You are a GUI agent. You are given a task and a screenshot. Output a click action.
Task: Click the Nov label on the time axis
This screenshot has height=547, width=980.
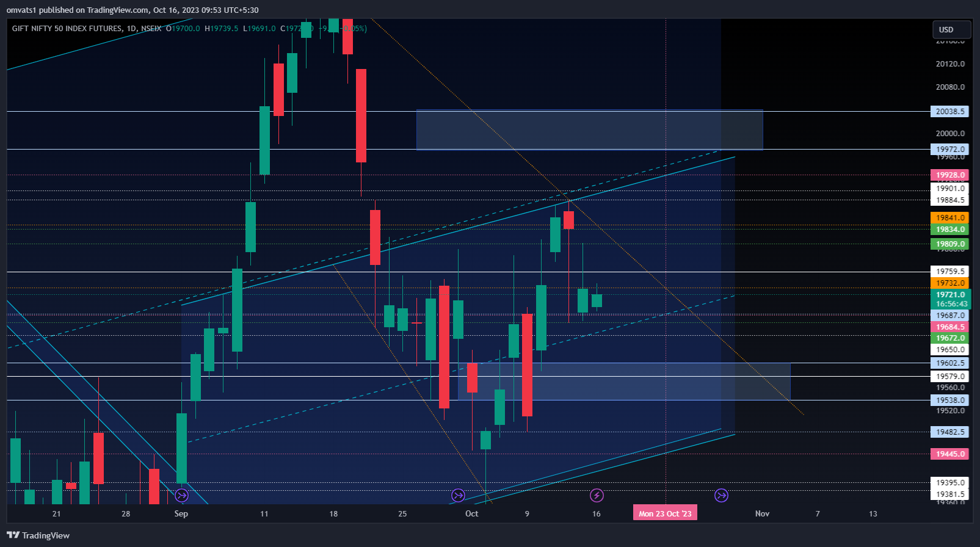pos(762,514)
